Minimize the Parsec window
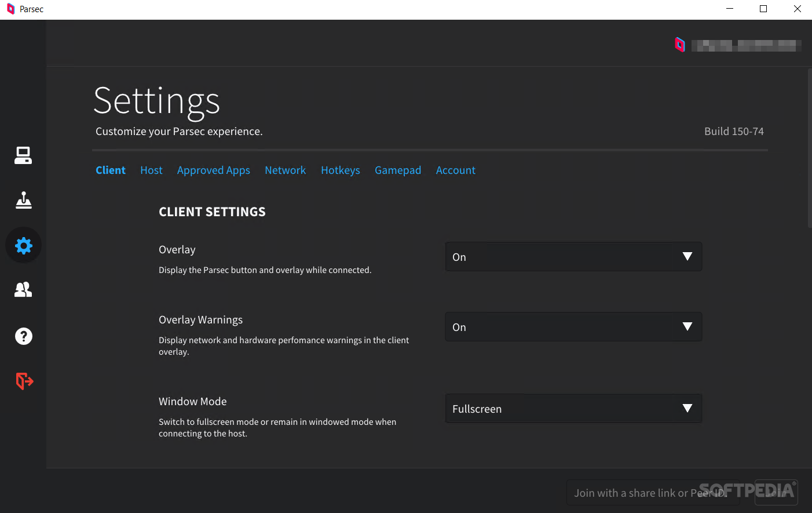The height and width of the screenshot is (513, 812). [730, 9]
